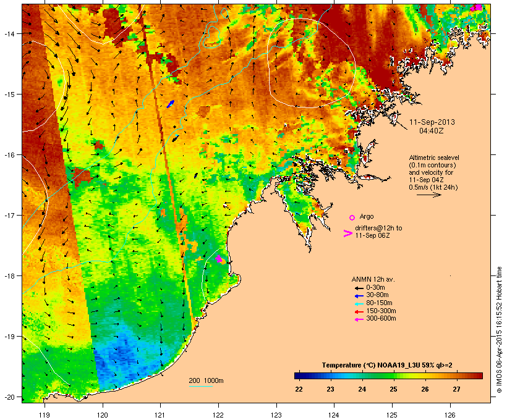Click the 125 longitude axis label
The width and height of the screenshot is (507, 420).
point(392,415)
